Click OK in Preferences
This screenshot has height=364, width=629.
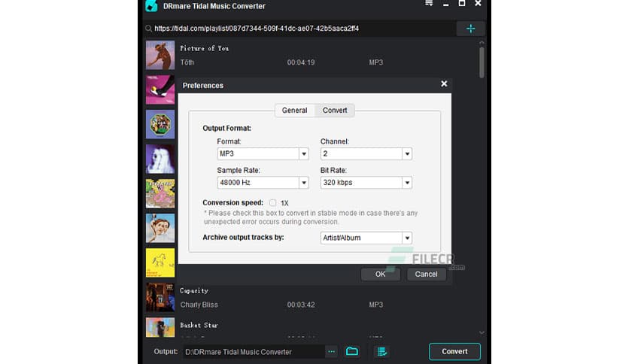pos(380,275)
